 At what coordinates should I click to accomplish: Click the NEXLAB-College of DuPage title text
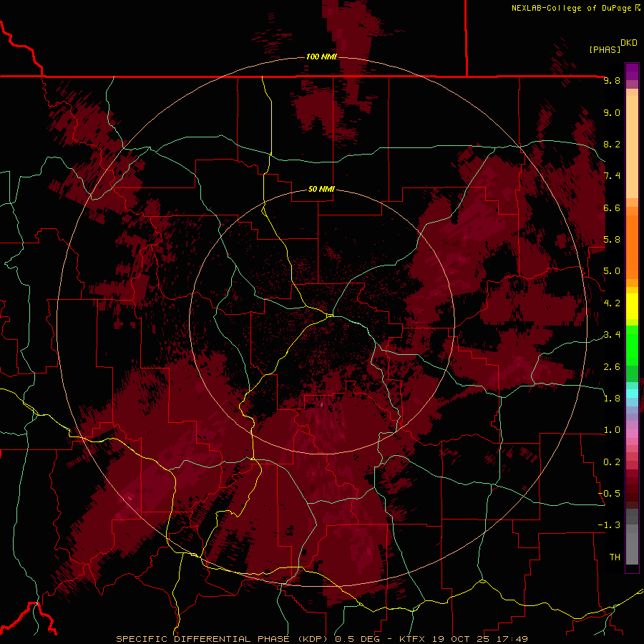tap(571, 8)
